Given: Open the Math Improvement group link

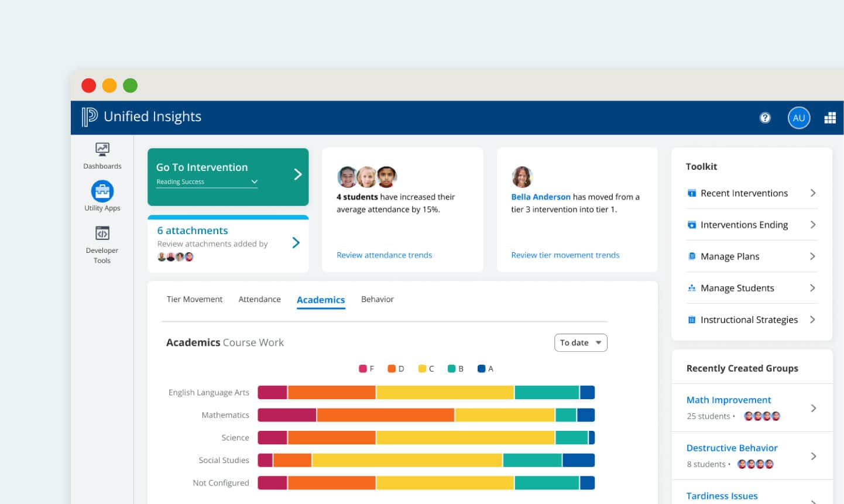Looking at the screenshot, I should pos(729,400).
